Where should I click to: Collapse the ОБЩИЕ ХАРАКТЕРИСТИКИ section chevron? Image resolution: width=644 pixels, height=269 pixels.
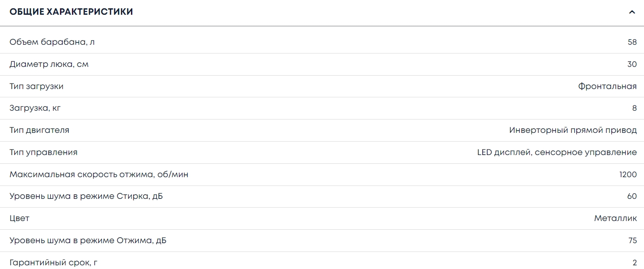pyautogui.click(x=632, y=12)
